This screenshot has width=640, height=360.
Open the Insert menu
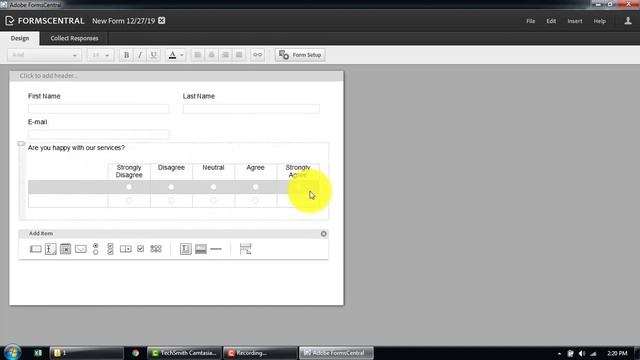pyautogui.click(x=575, y=21)
